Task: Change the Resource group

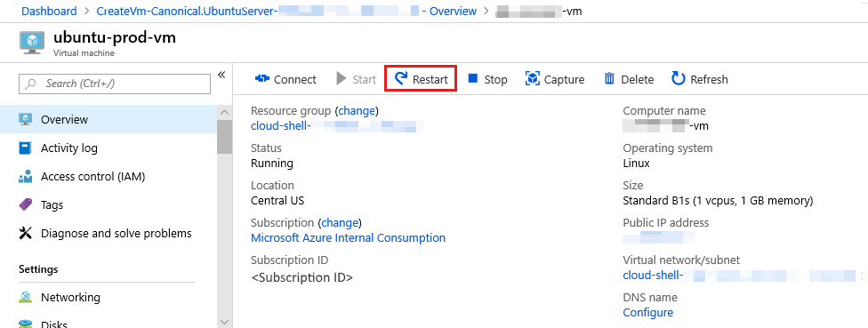Action: [357, 110]
